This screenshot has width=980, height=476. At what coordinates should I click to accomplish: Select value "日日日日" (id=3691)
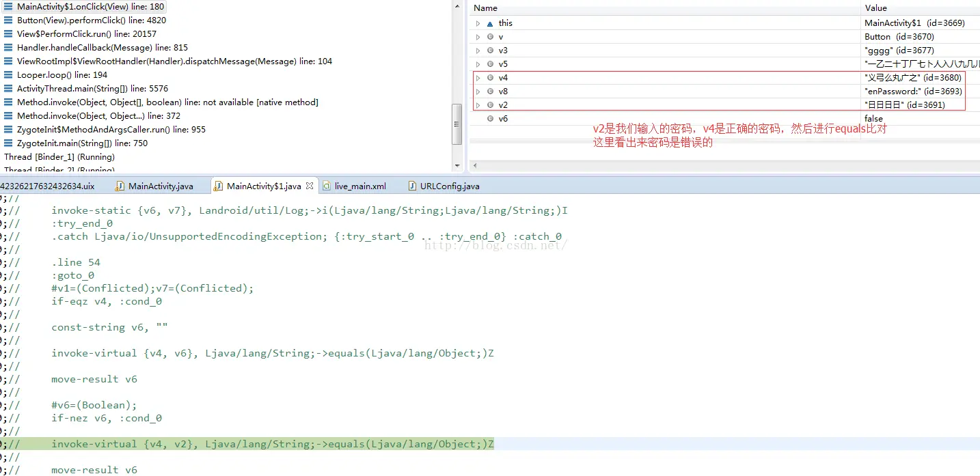[905, 105]
